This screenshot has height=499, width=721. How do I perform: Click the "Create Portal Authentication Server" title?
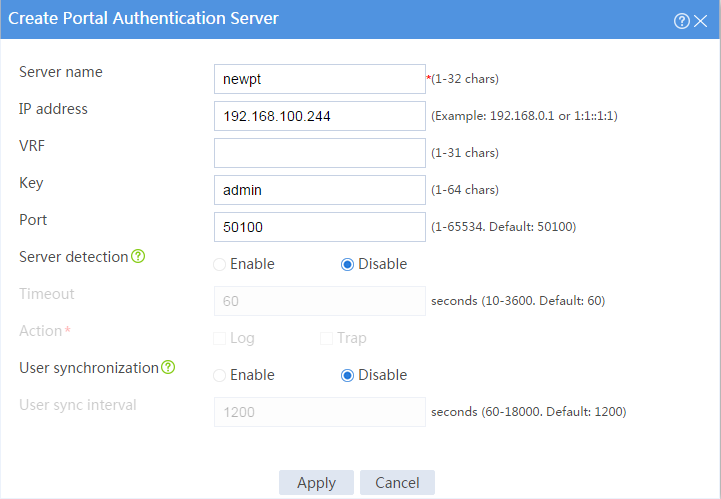pos(143,18)
